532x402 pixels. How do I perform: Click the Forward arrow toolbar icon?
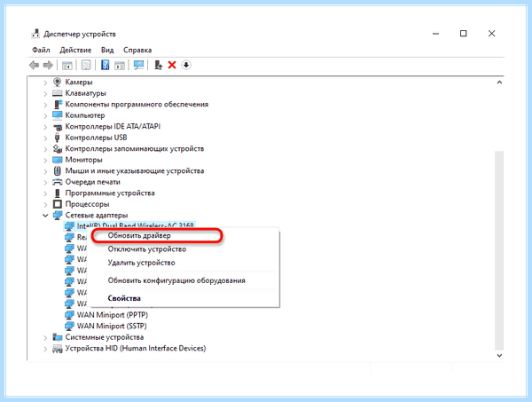[48, 65]
